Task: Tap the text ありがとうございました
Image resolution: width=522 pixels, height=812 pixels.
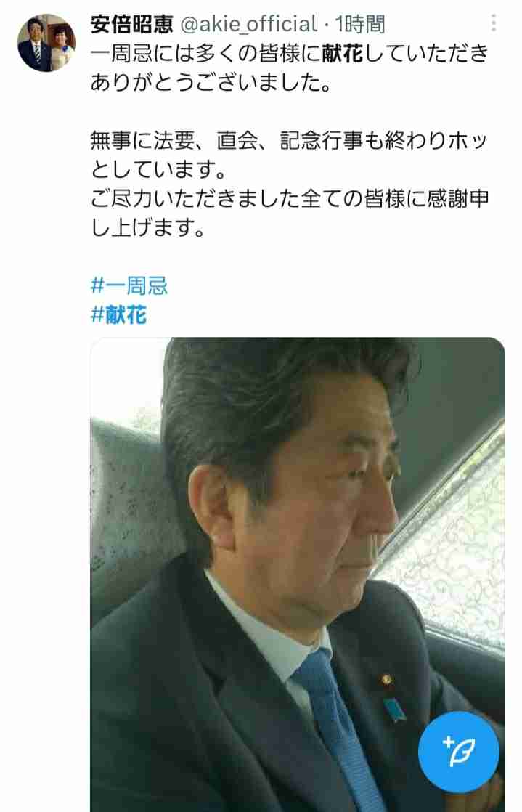Action: 211,82
